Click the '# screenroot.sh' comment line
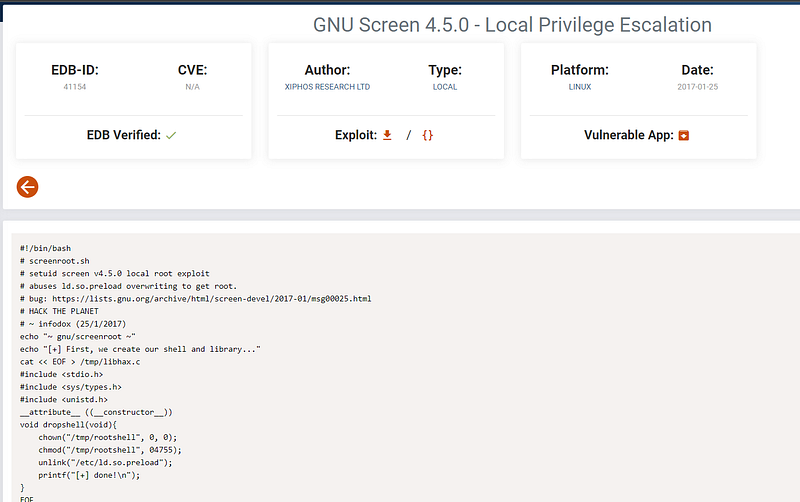Viewport: 800px width, 502px height. tap(55, 261)
